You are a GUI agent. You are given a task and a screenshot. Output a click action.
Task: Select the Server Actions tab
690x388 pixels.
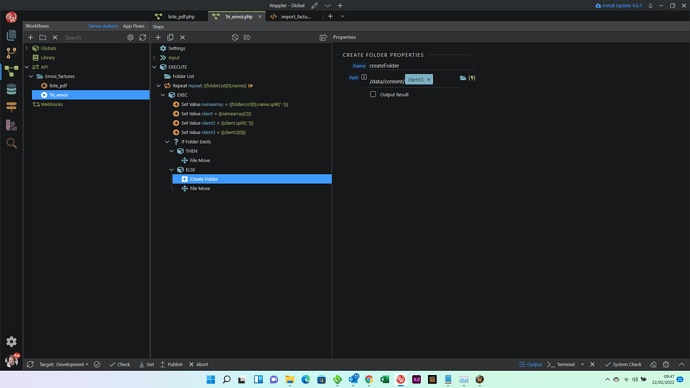[x=103, y=26]
